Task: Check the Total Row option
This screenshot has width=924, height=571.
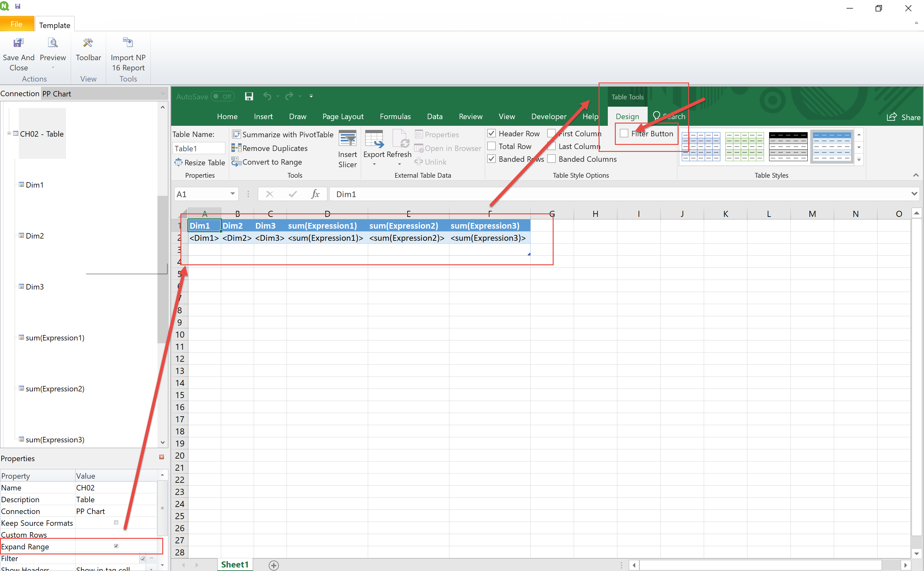Action: point(492,146)
